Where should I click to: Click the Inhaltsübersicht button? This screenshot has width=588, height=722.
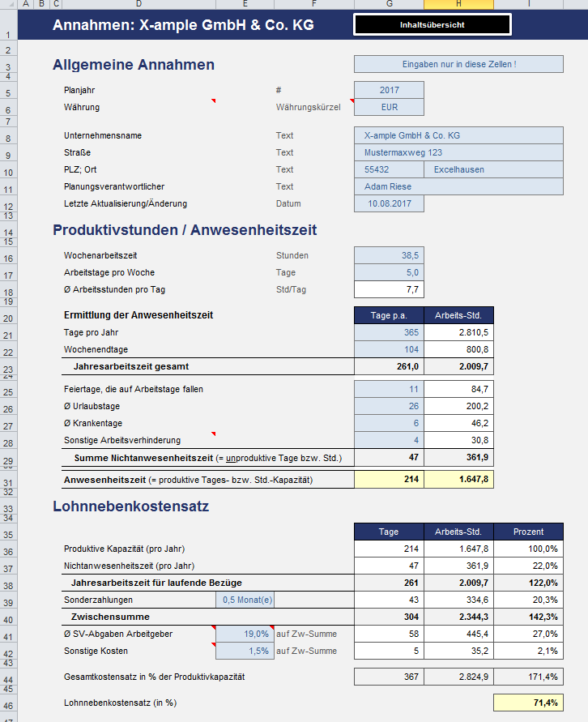point(432,25)
